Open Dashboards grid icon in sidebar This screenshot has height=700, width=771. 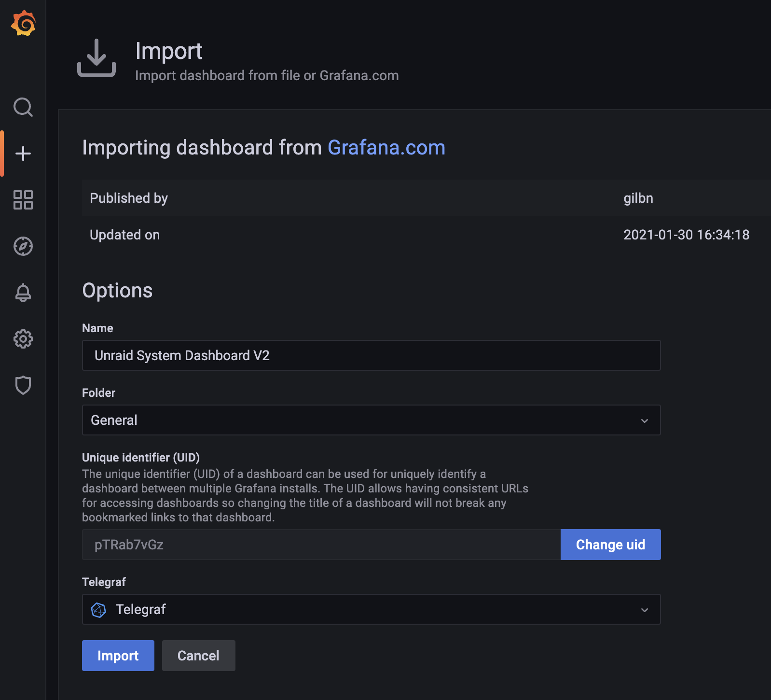pyautogui.click(x=23, y=200)
